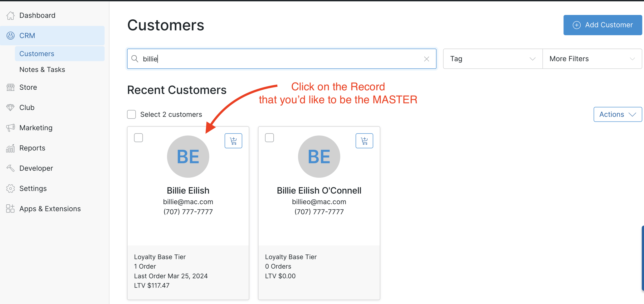Viewport: 644px width, 304px height.
Task: Check the Select 2 customers checkbox
Action: (131, 114)
